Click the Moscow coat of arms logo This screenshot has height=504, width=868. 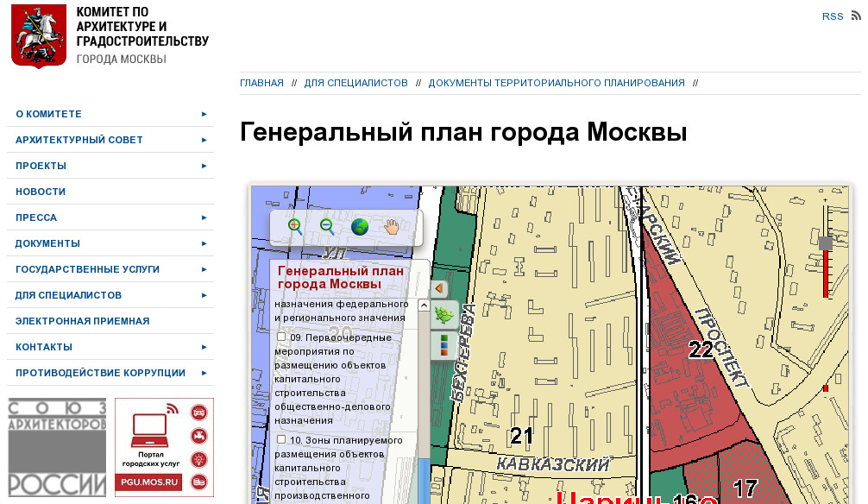[39, 36]
